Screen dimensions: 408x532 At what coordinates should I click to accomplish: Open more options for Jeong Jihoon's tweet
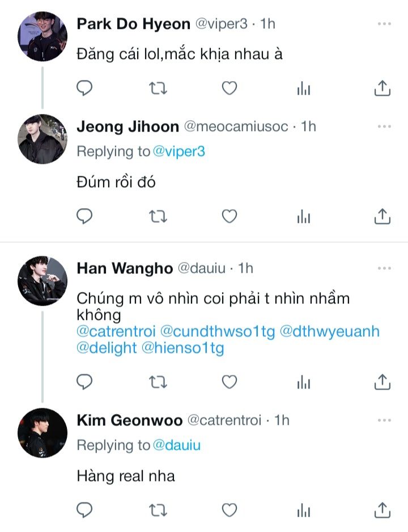click(384, 126)
